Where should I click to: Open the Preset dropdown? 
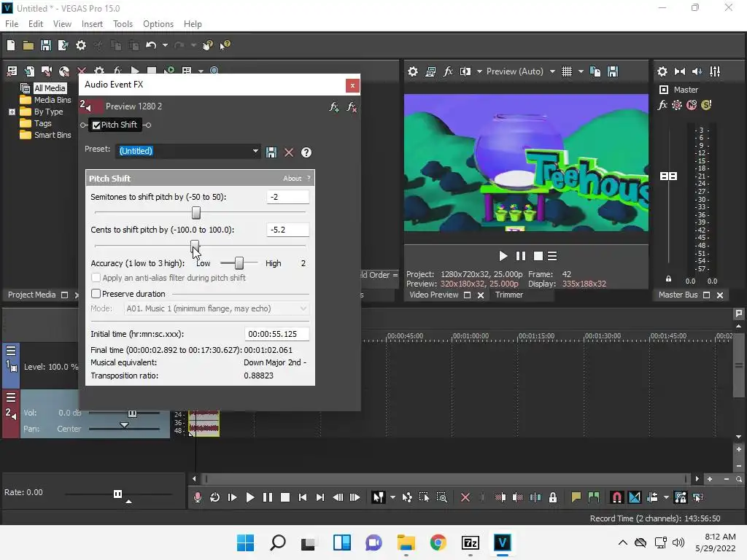tap(255, 151)
